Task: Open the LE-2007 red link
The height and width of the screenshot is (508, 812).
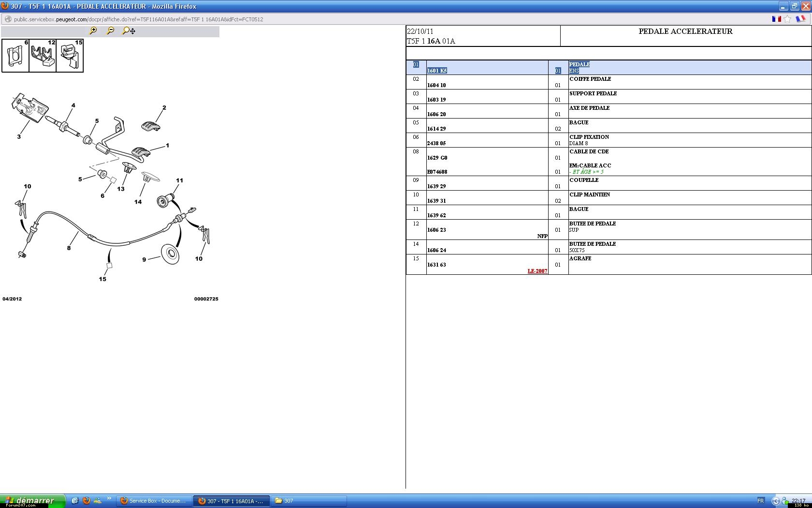Action: coord(537,271)
